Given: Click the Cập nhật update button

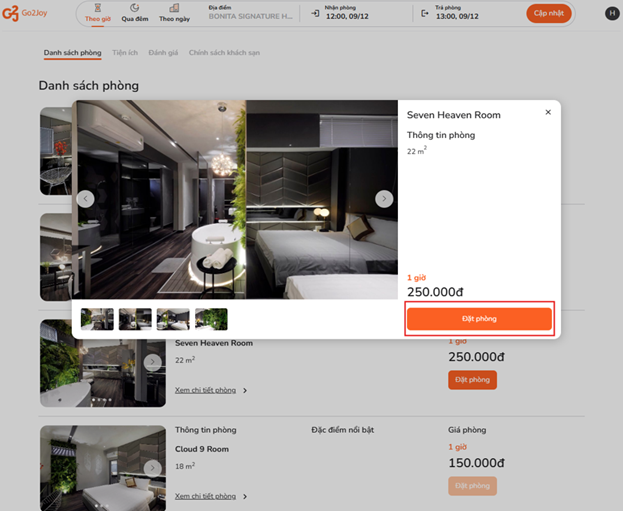Looking at the screenshot, I should 549,13.
